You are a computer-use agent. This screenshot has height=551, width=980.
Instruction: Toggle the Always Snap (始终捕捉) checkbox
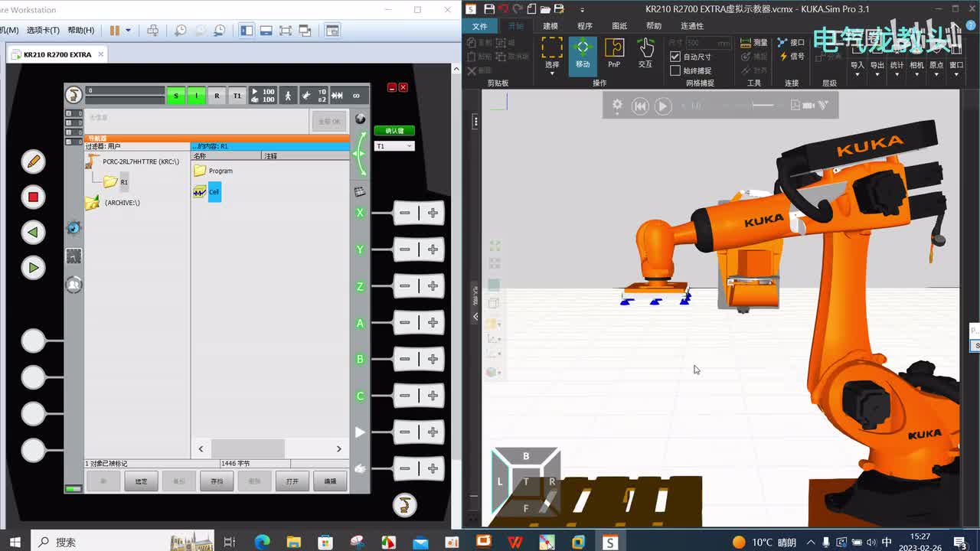click(675, 70)
